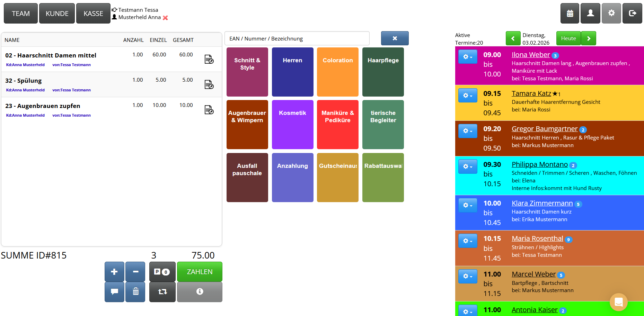Edit the Haarschnitt Damen mittel line item
644x316 pixels.
(209, 60)
